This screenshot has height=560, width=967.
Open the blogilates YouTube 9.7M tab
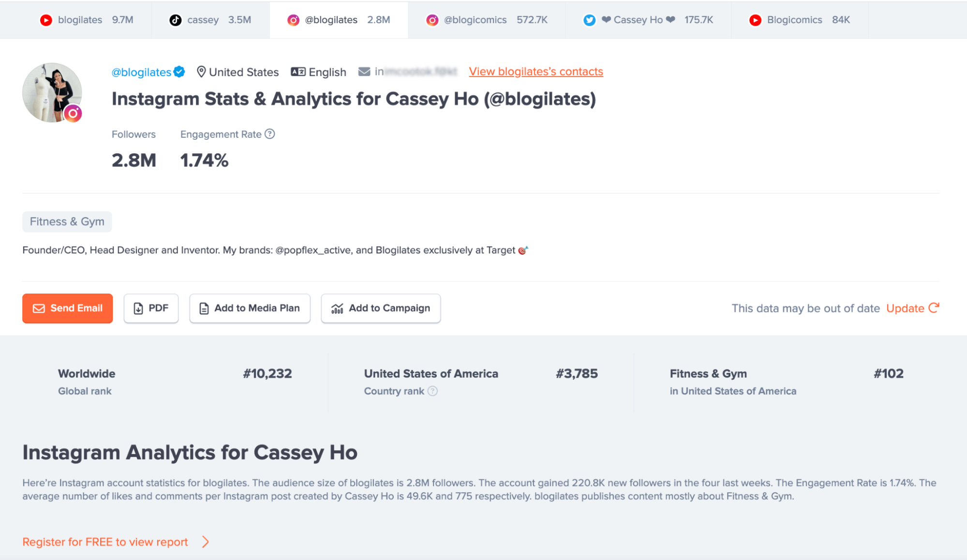point(86,20)
